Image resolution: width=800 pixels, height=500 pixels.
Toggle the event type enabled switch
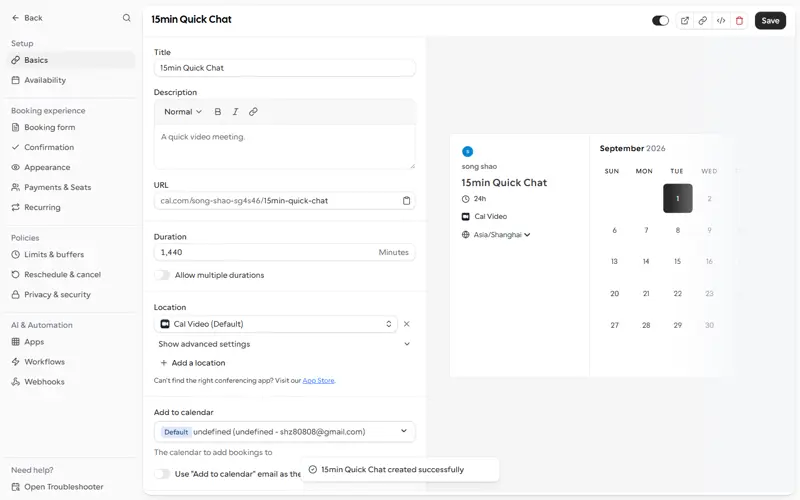click(x=660, y=20)
